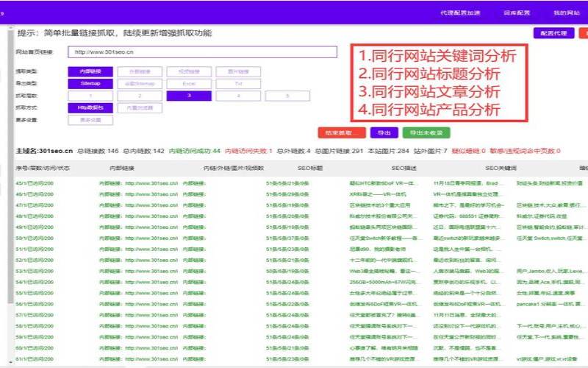Select 内置浏览器 as the crawl method
The height and width of the screenshot is (368, 588).
(140, 107)
